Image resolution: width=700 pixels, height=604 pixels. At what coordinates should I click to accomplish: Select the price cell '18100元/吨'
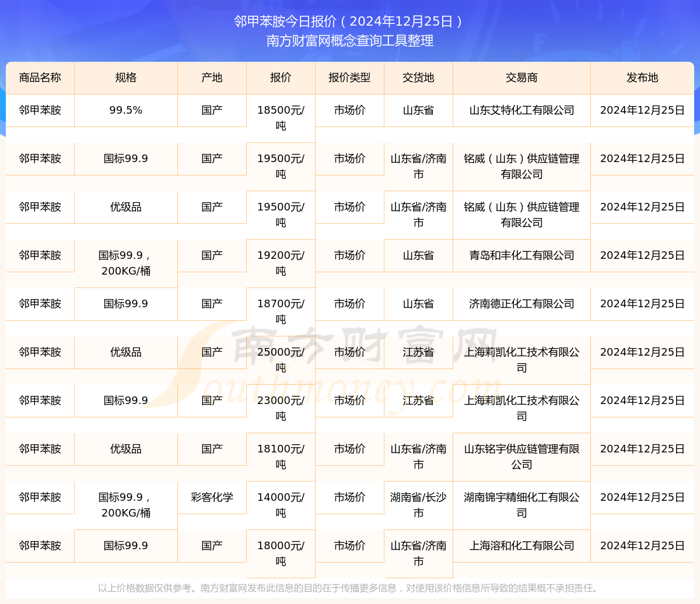(x=281, y=457)
